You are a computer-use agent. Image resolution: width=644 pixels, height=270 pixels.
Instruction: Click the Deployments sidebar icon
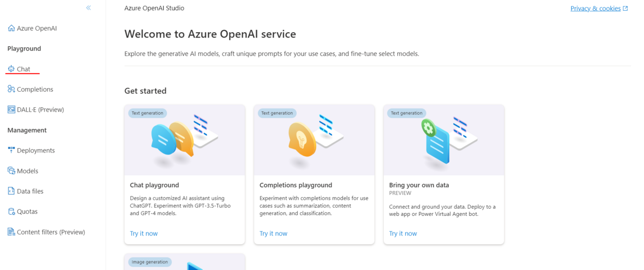click(11, 150)
